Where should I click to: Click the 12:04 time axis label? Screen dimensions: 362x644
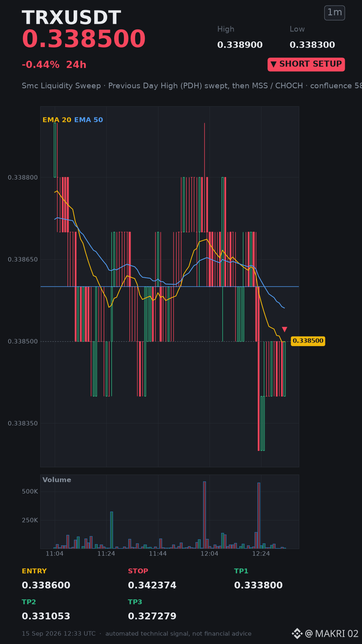(x=209, y=554)
